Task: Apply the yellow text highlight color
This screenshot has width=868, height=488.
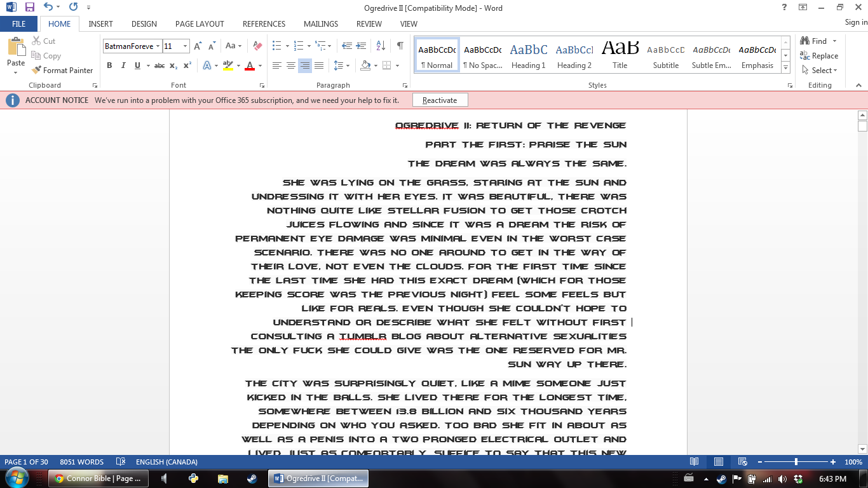Action: 228,65
